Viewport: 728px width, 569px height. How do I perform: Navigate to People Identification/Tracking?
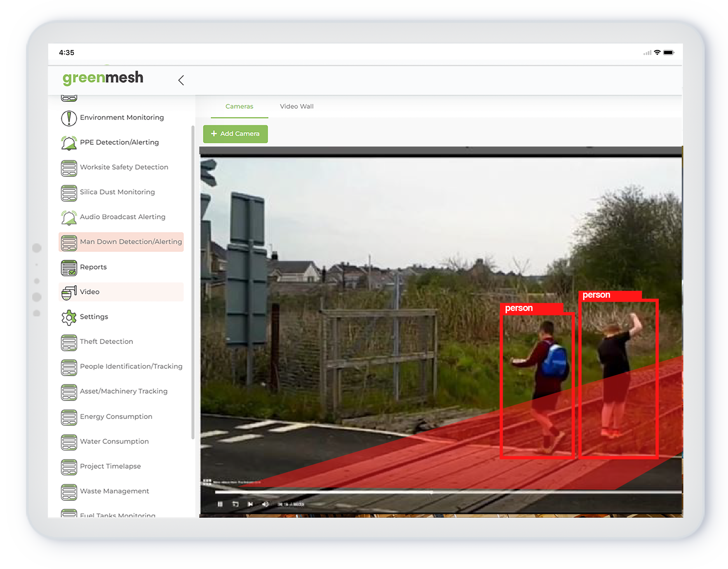pos(131,367)
